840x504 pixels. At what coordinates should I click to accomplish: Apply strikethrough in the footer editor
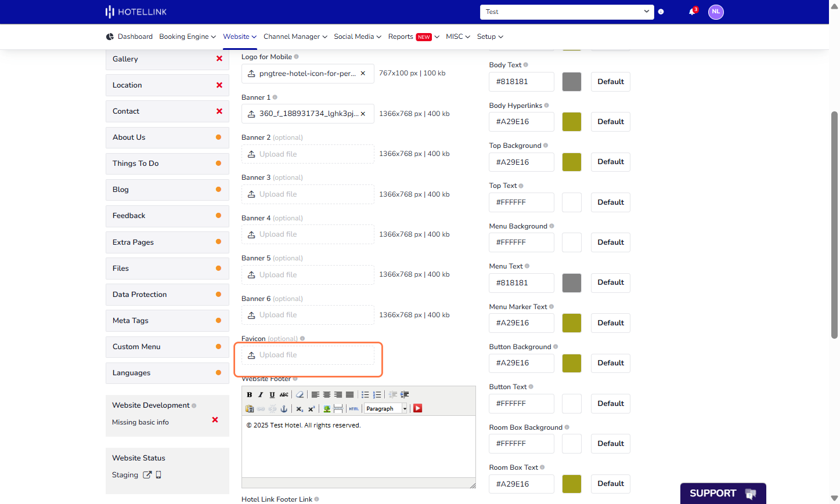point(284,394)
